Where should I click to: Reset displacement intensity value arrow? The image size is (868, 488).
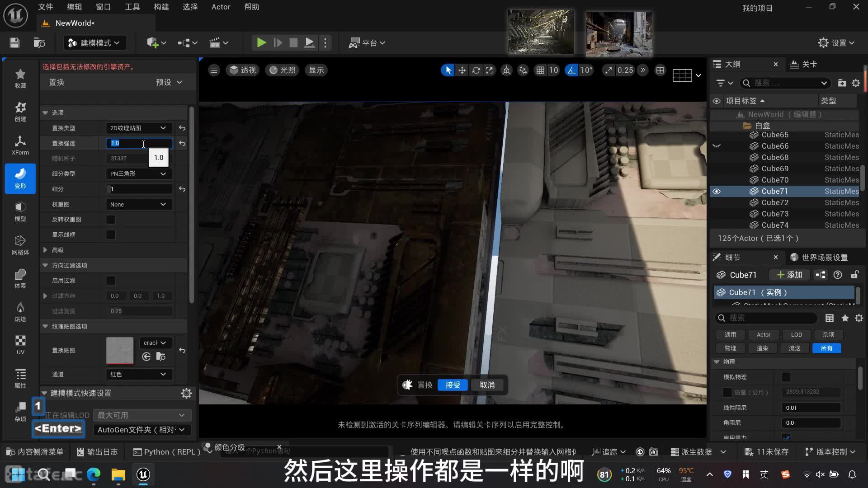[x=182, y=143]
